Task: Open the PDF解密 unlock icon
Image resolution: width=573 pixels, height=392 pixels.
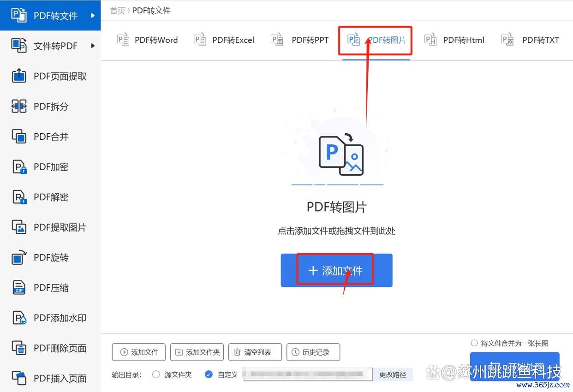Action: tap(18, 197)
